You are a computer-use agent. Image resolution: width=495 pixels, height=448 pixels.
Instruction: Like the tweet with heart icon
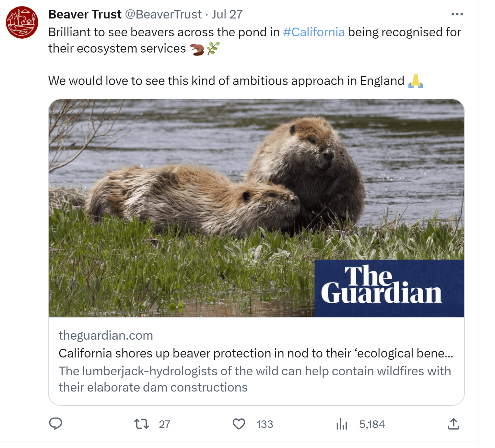point(239,424)
